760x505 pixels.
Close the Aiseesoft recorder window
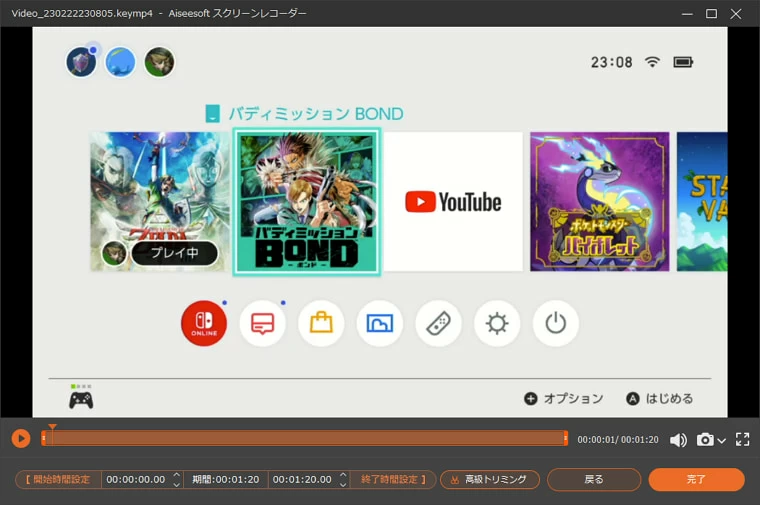click(736, 14)
